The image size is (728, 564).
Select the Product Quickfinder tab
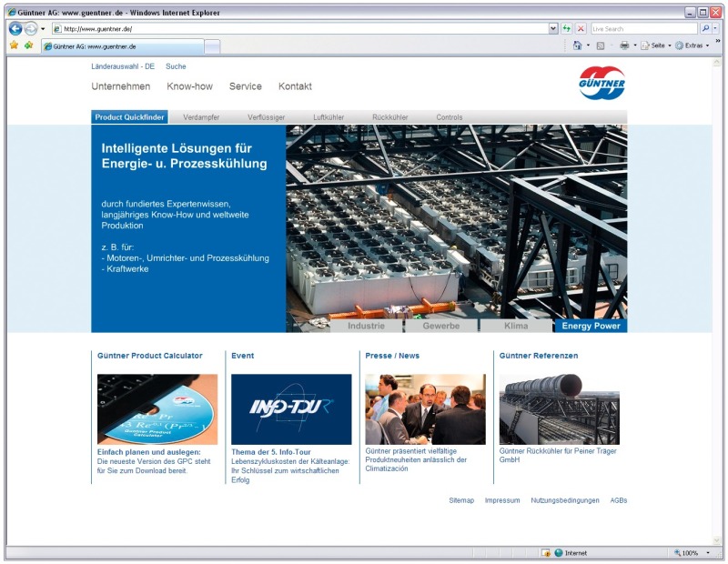pos(129,117)
